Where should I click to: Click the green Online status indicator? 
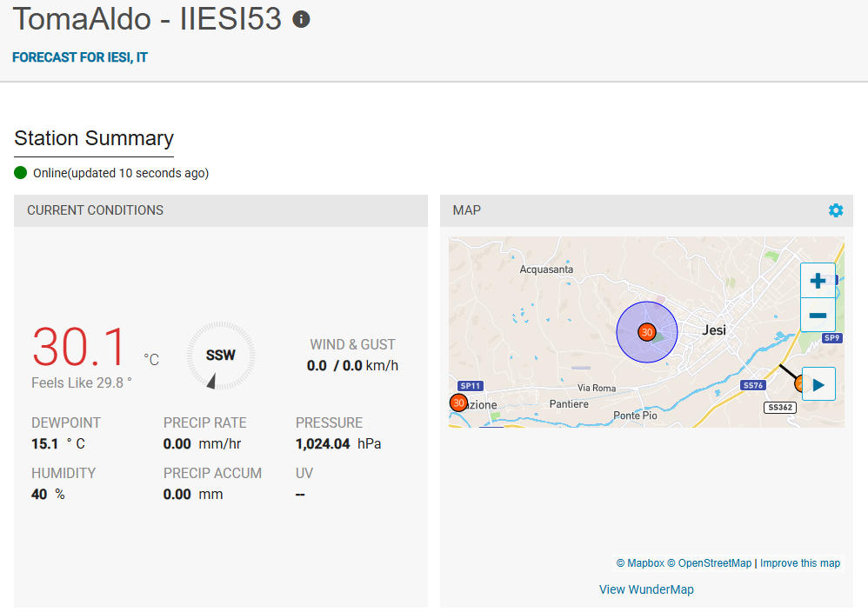tap(21, 173)
